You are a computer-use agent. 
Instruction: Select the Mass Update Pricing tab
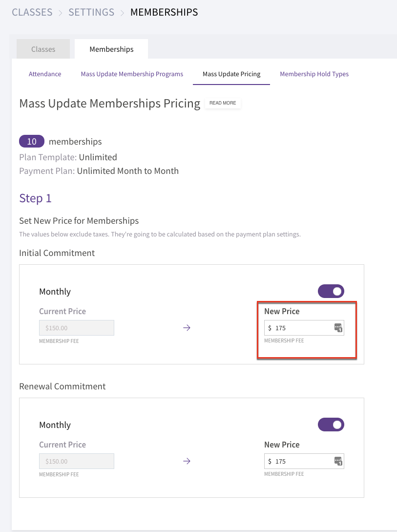(x=231, y=74)
